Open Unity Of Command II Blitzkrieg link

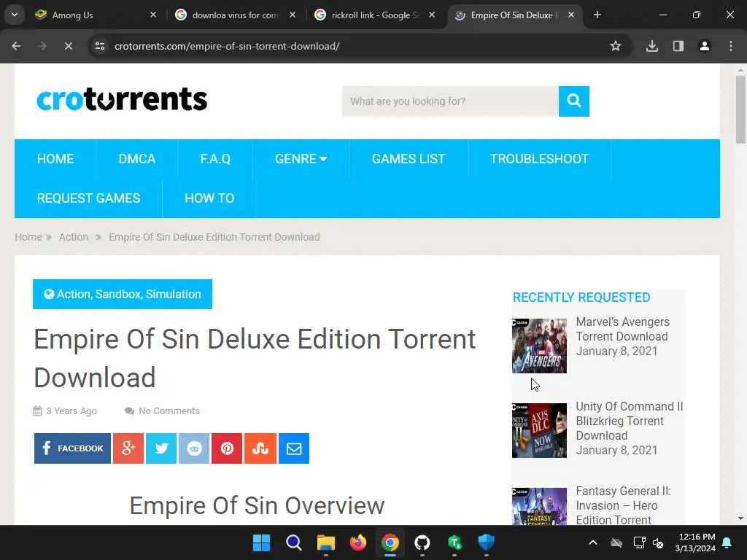pyautogui.click(x=630, y=421)
